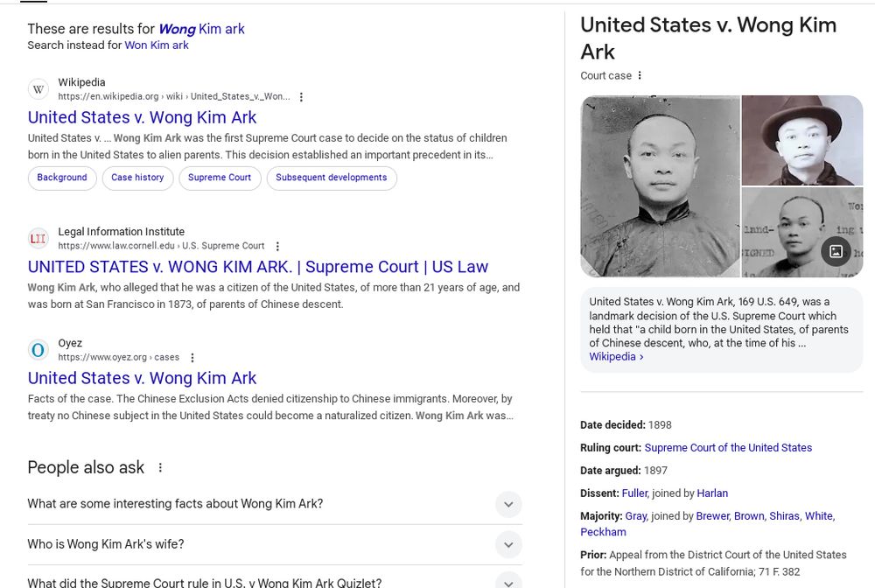Open the Harlan link
This screenshot has height=588, width=875.
click(x=712, y=493)
